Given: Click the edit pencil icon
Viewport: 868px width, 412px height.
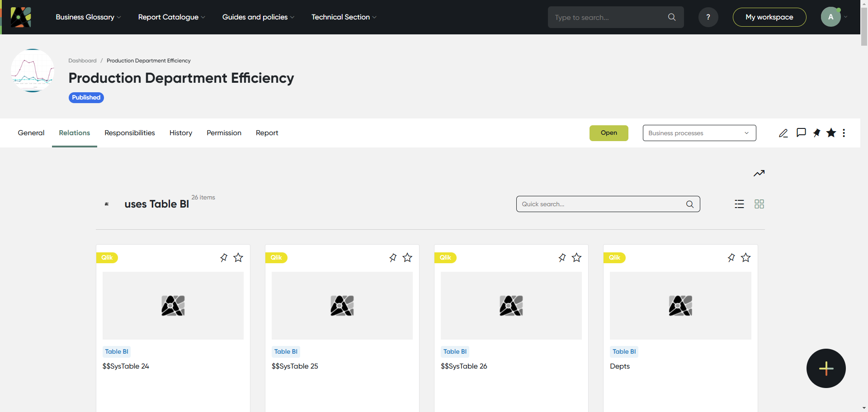Looking at the screenshot, I should coord(783,133).
